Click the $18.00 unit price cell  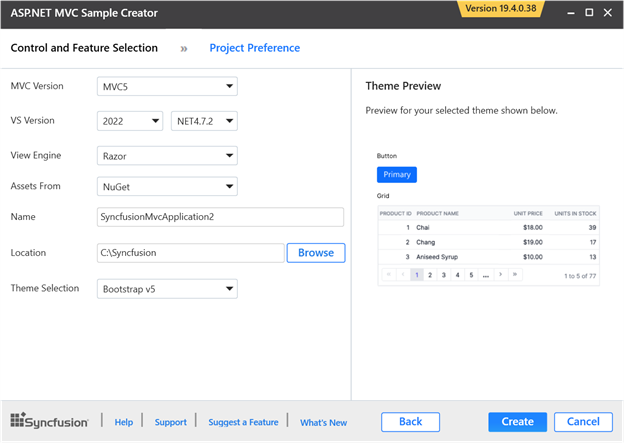(532, 228)
